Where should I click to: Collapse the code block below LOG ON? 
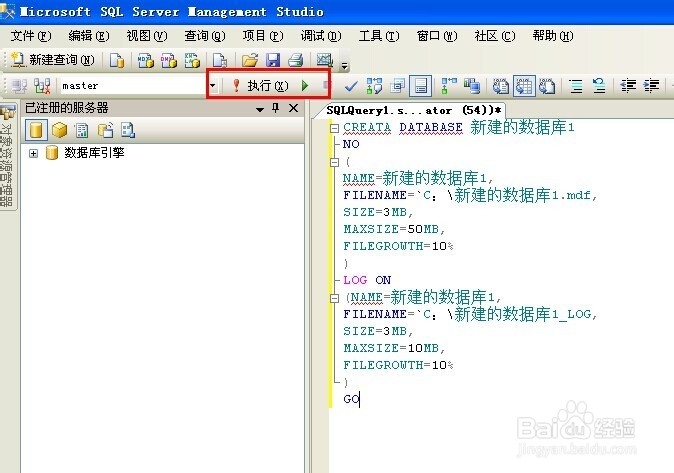pyautogui.click(x=334, y=298)
